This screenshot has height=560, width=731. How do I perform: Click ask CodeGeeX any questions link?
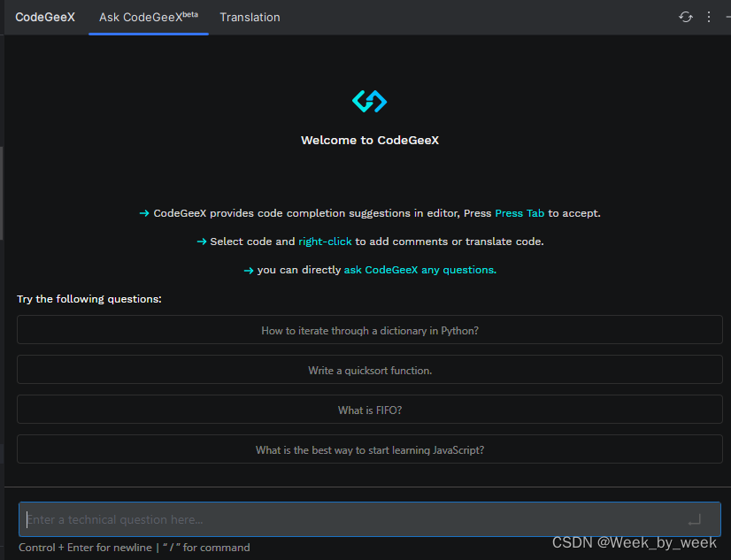pyautogui.click(x=420, y=270)
